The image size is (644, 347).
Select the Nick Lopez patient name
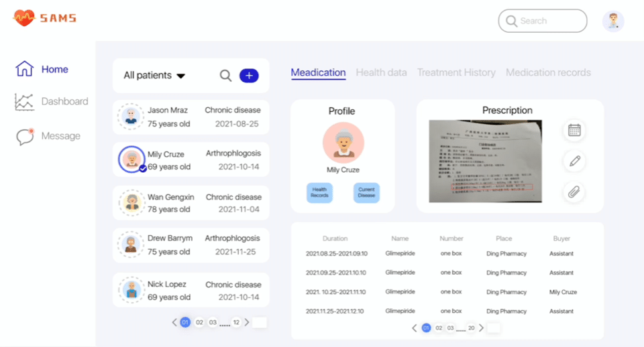tap(167, 284)
